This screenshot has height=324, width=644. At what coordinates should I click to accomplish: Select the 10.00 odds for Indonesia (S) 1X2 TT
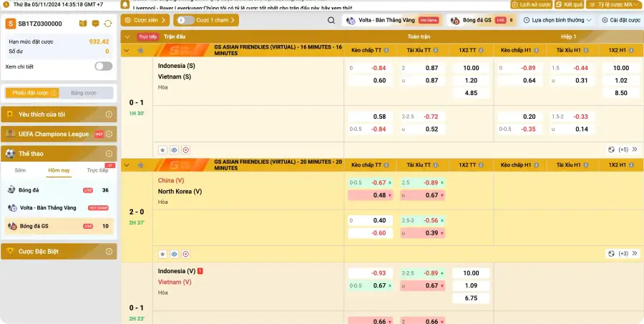tap(471, 68)
